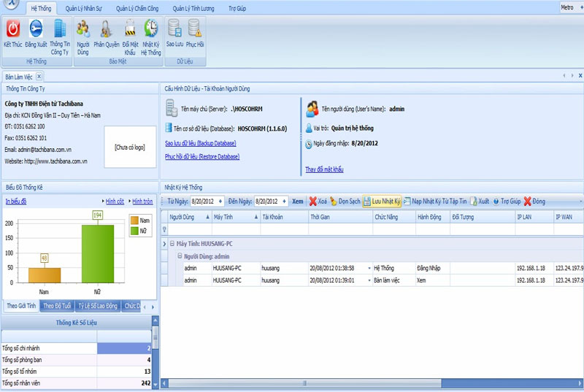Viewport: 584px width, 392px height.
Task: Collapse the Người Dùng: admin group
Action: (180, 256)
